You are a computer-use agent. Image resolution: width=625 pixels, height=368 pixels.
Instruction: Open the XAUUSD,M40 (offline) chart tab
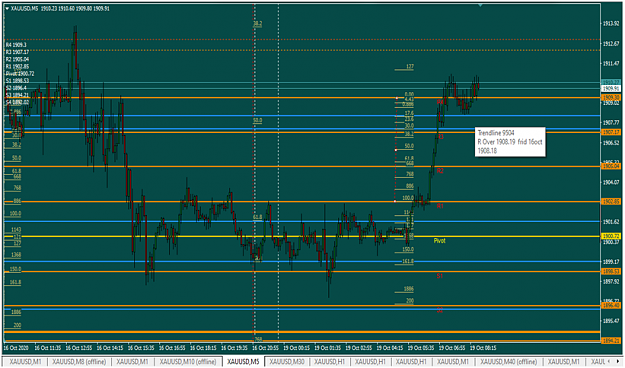[508, 362]
